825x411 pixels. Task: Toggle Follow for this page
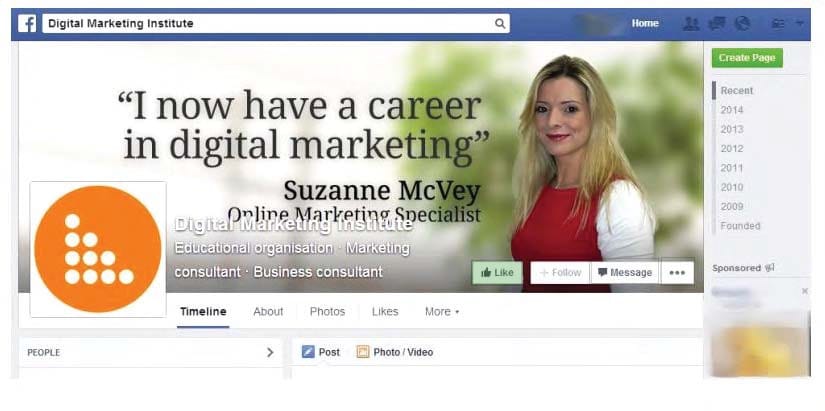560,273
